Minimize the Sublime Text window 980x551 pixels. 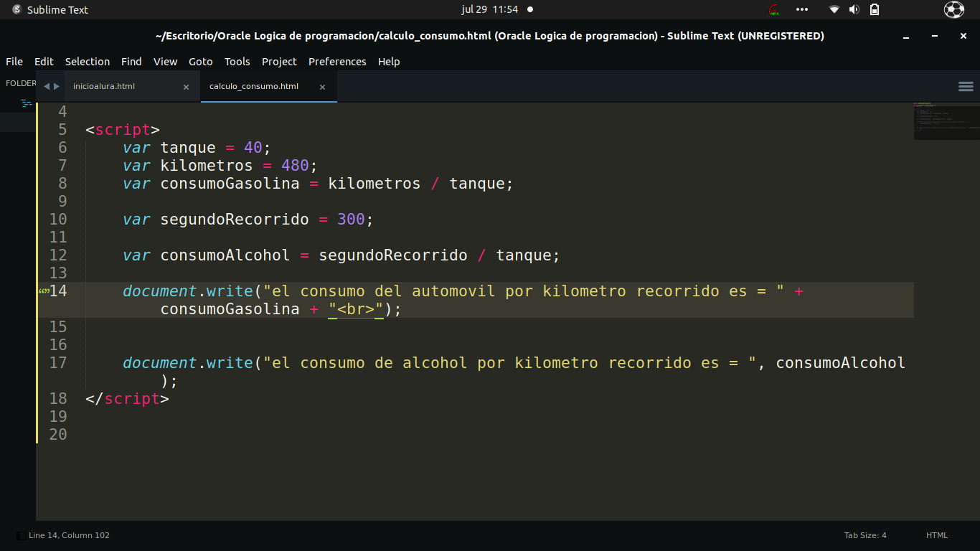(907, 36)
